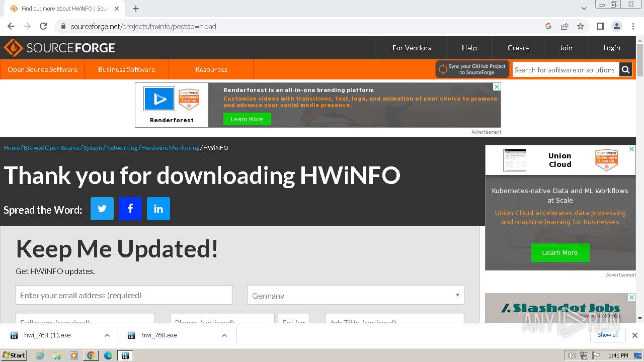Click the share page icon

[x=565, y=26]
